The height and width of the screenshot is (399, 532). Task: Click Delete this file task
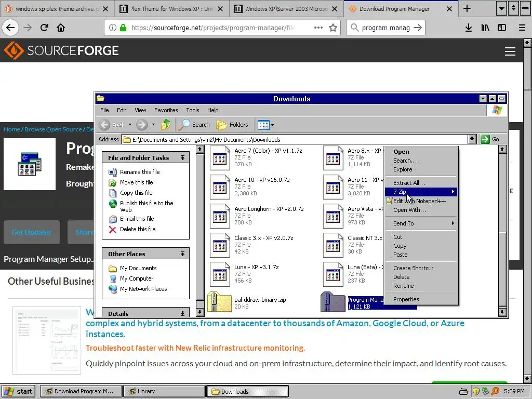pyautogui.click(x=137, y=229)
